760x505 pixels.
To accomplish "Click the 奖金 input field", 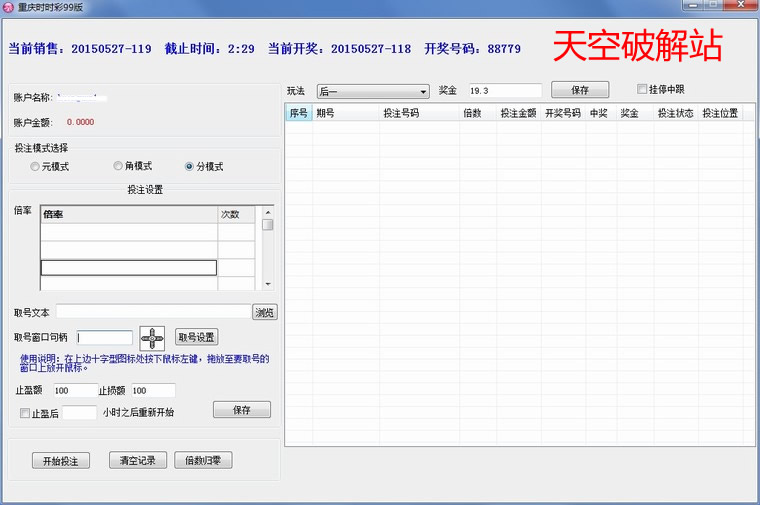I will [x=504, y=90].
